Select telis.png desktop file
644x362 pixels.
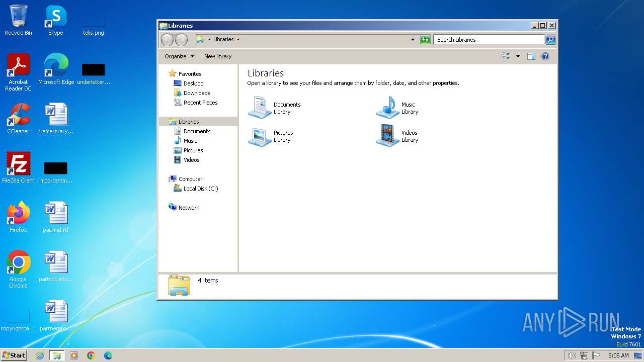coord(94,23)
